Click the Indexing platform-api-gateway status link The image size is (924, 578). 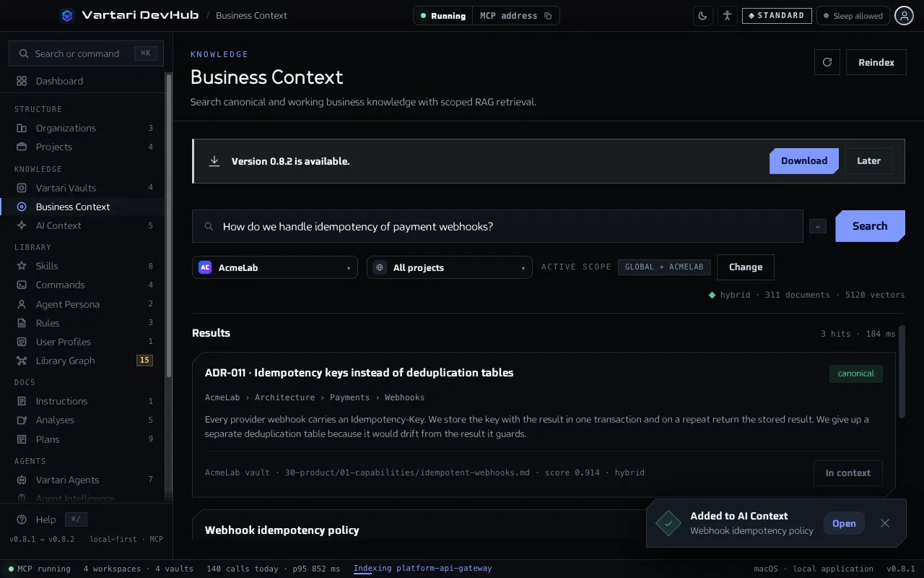(422, 569)
